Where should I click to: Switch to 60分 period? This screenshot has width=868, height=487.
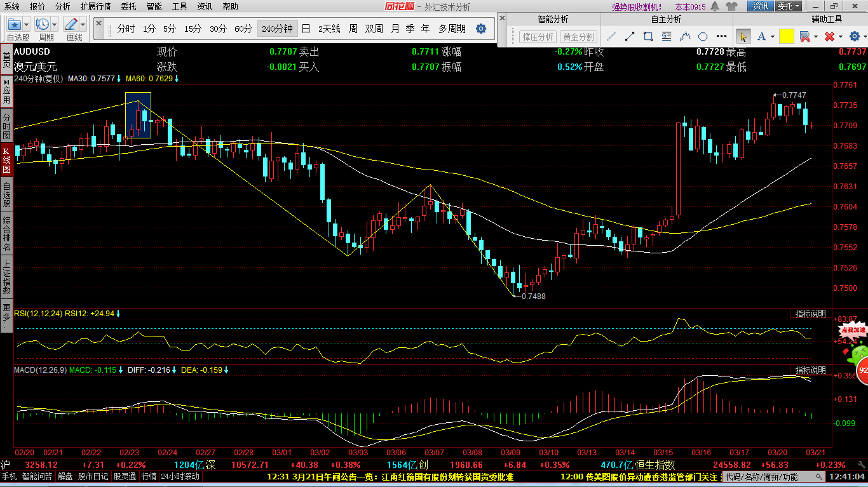point(243,29)
